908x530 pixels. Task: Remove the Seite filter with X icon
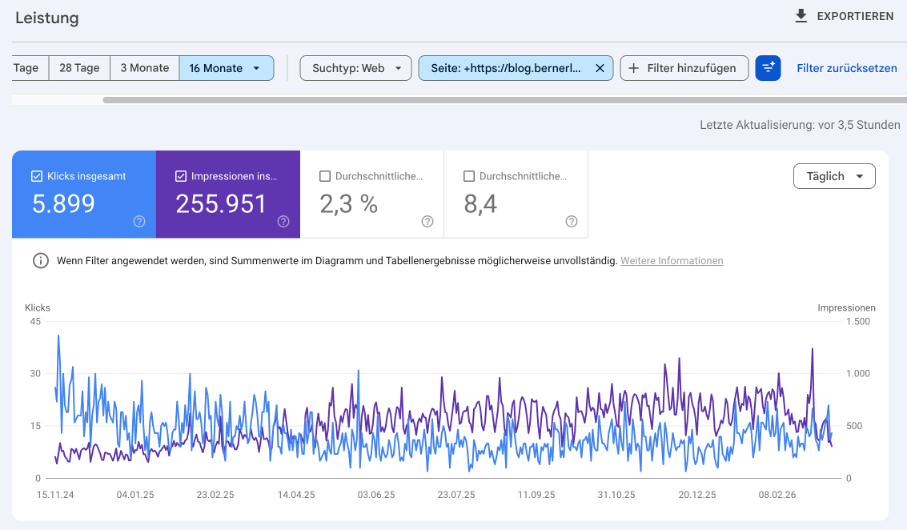pos(599,68)
